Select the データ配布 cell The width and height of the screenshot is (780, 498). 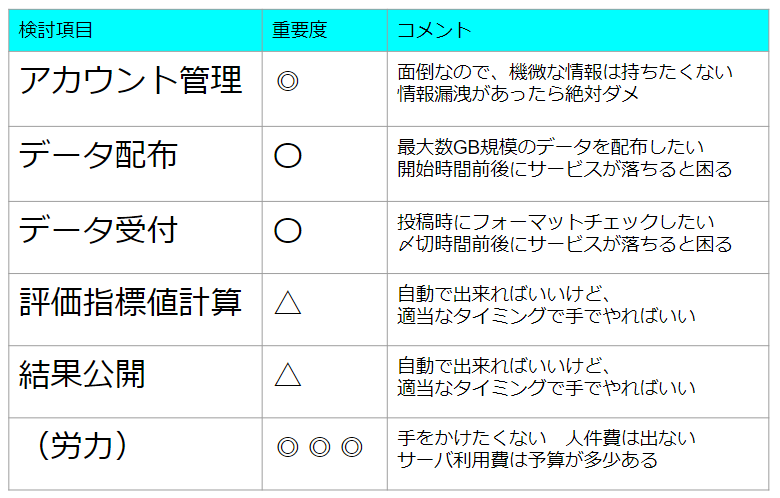click(x=99, y=156)
